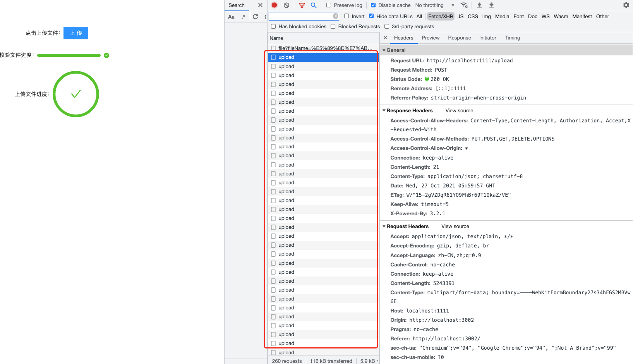Open network conditions wifi icon
633x364 pixels.
(464, 5)
